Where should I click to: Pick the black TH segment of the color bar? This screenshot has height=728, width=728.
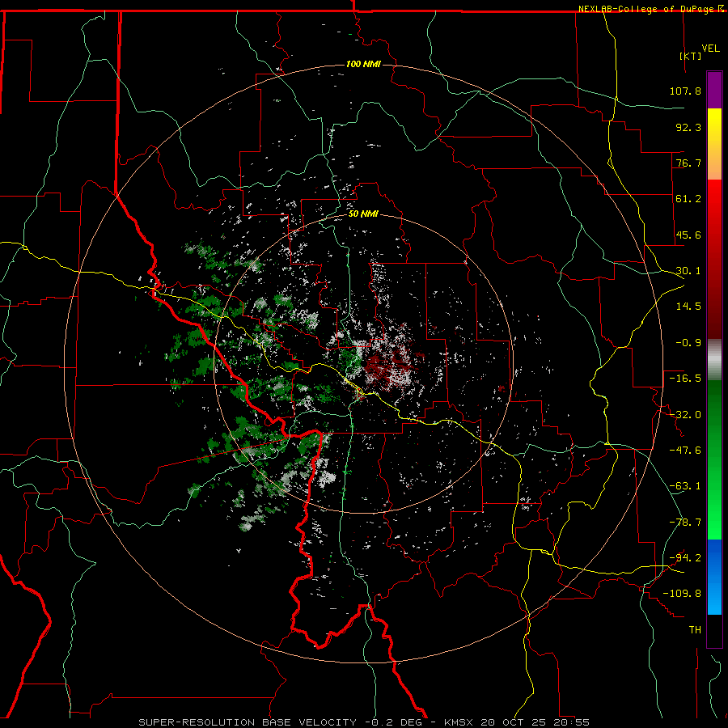point(714,630)
